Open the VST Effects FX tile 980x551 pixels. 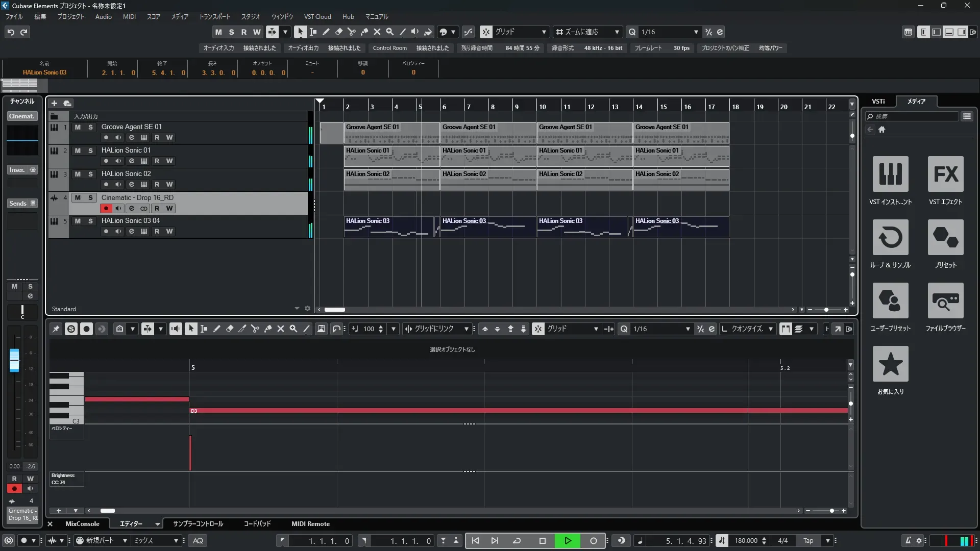pyautogui.click(x=945, y=174)
